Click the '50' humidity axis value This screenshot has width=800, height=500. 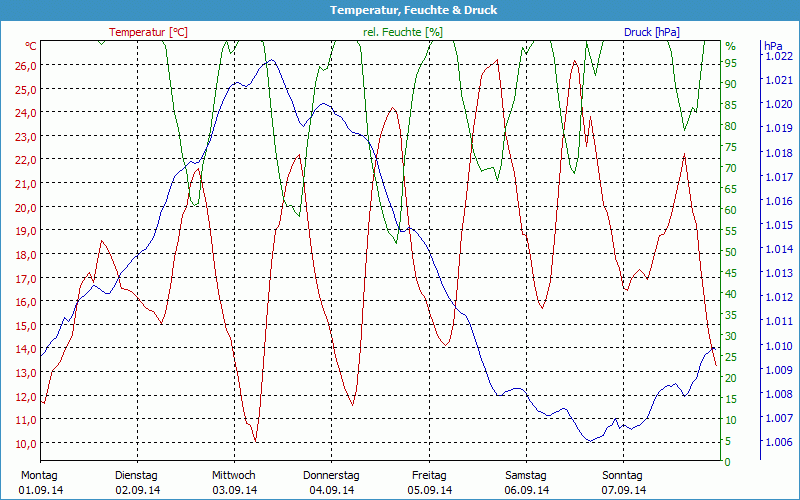point(731,252)
